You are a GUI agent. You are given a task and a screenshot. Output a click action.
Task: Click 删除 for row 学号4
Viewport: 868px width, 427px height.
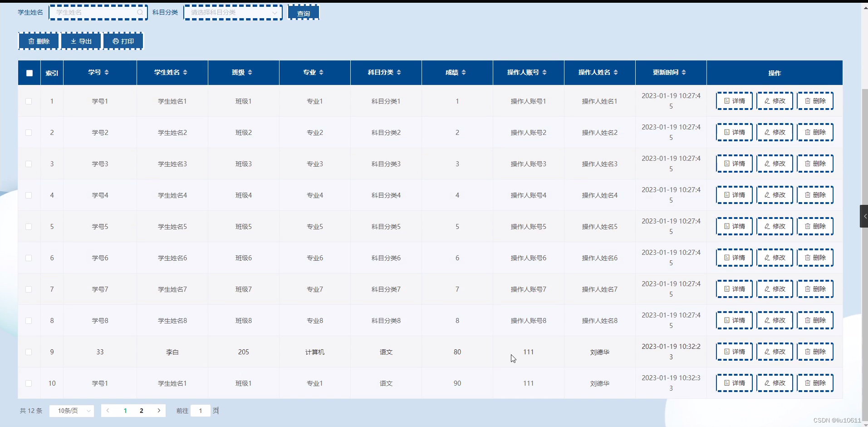pos(815,195)
